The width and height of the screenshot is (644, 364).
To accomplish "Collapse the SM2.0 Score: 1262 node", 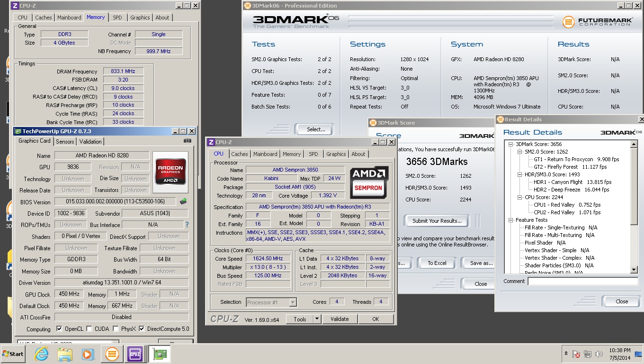I will [x=520, y=152].
